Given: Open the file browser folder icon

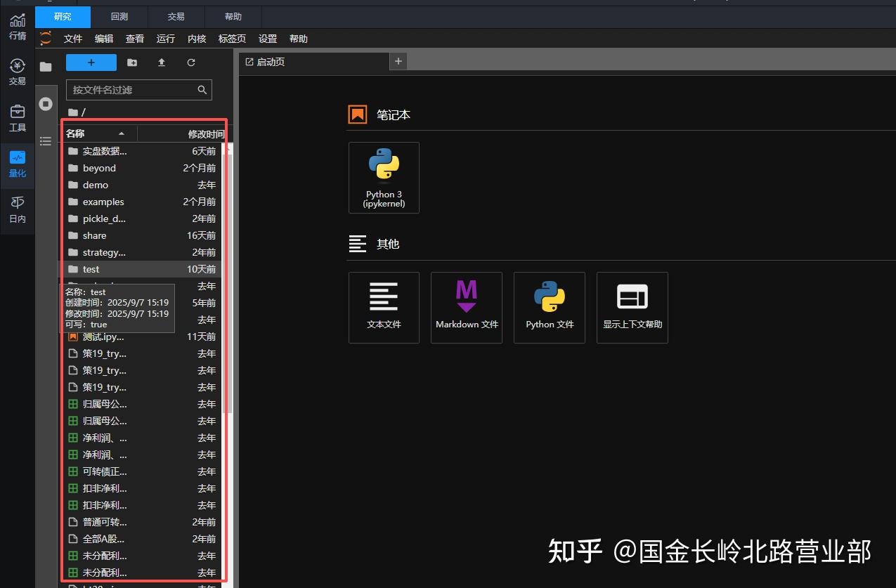Looking at the screenshot, I should (x=46, y=67).
